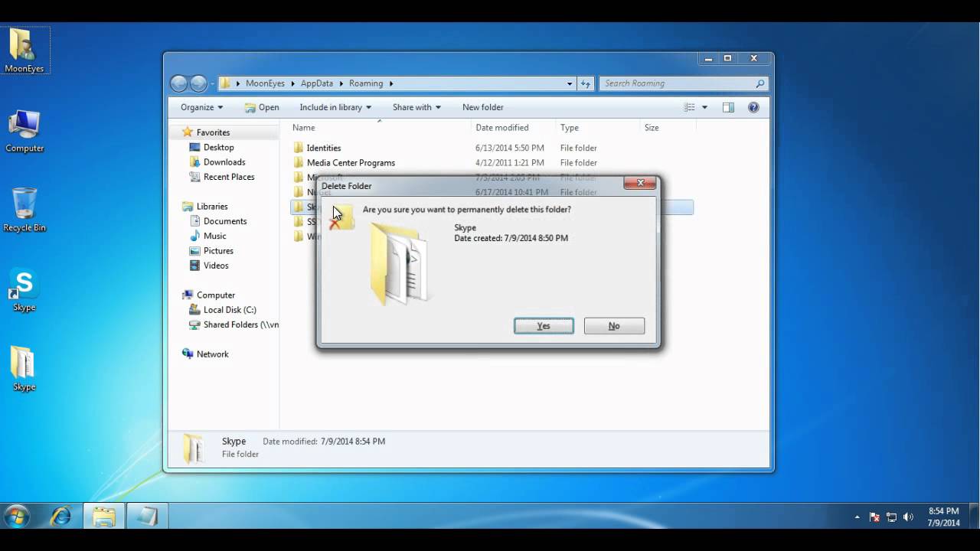The width and height of the screenshot is (980, 551).
Task: Click New folder in the toolbar
Action: (483, 107)
